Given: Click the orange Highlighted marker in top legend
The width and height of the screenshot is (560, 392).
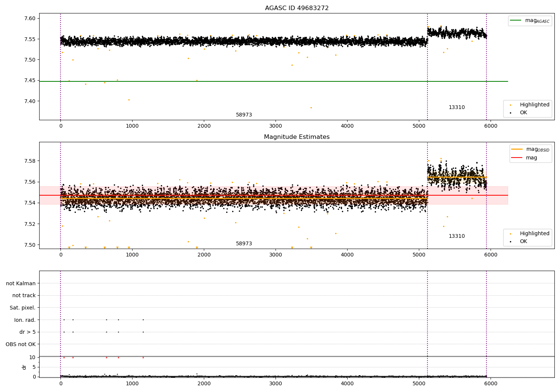Looking at the screenshot, I should 510,105.
